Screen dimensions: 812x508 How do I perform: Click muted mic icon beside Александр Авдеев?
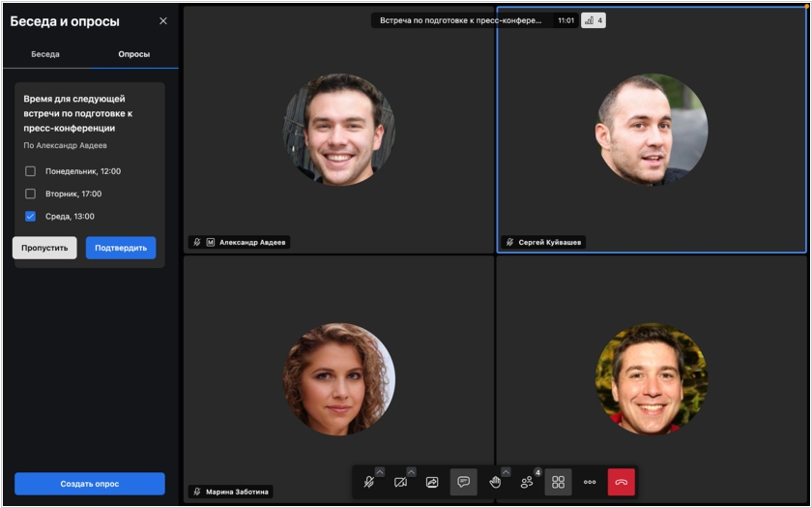197,242
